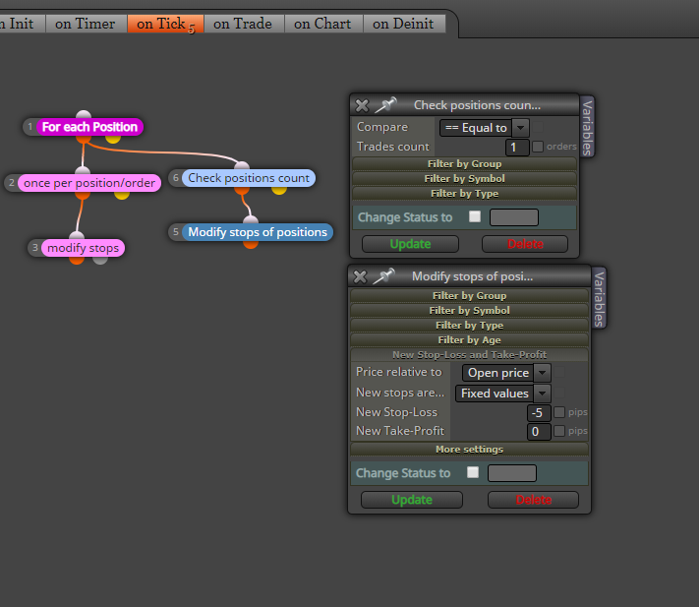
Task: Click Update in Check positions count panel
Action: (x=410, y=244)
